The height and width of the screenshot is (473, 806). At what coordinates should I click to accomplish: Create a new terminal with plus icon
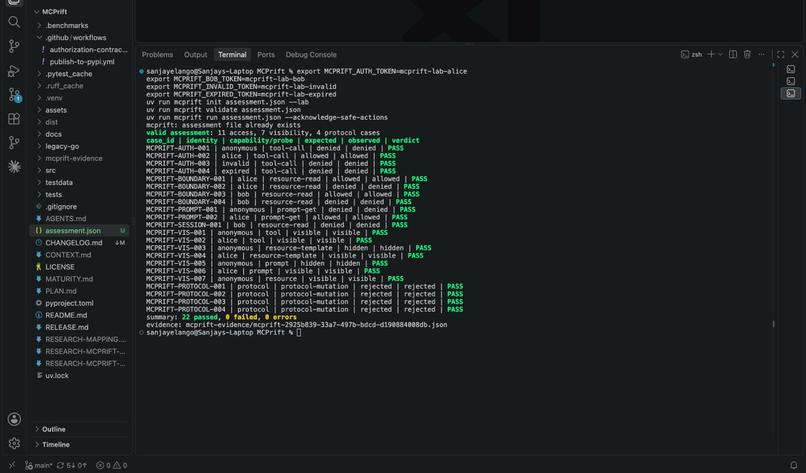[711, 54]
